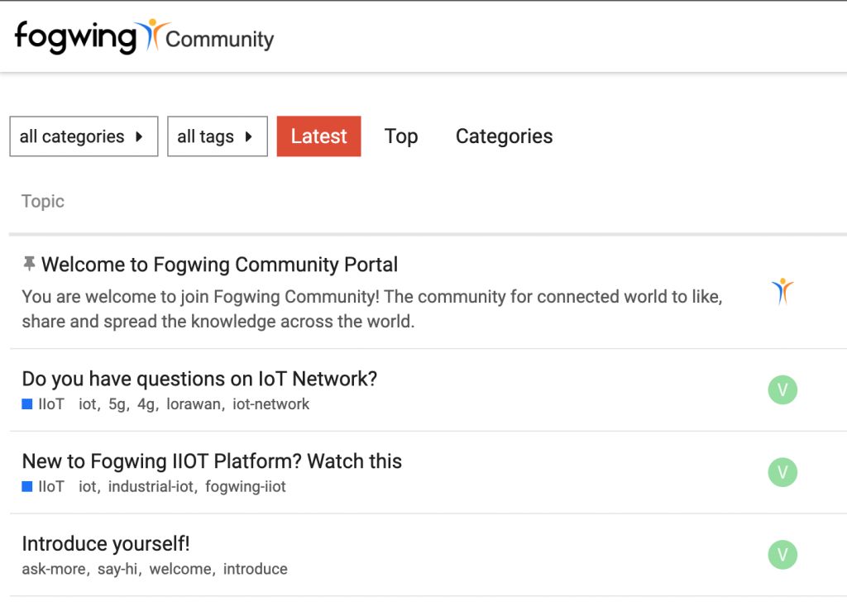The height and width of the screenshot is (616, 847).
Task: Select the fogwing-iiot tag
Action: click(x=246, y=487)
